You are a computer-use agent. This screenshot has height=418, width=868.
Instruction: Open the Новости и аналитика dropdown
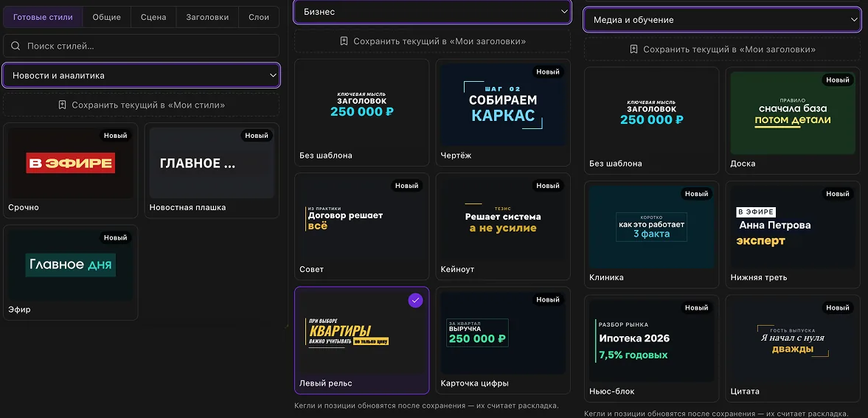pyautogui.click(x=141, y=75)
